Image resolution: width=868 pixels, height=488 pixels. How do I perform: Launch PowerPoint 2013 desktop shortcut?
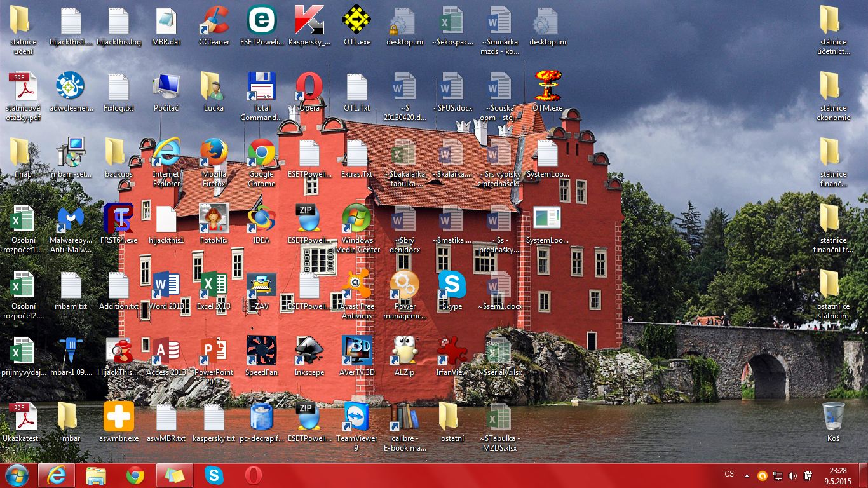click(x=214, y=361)
